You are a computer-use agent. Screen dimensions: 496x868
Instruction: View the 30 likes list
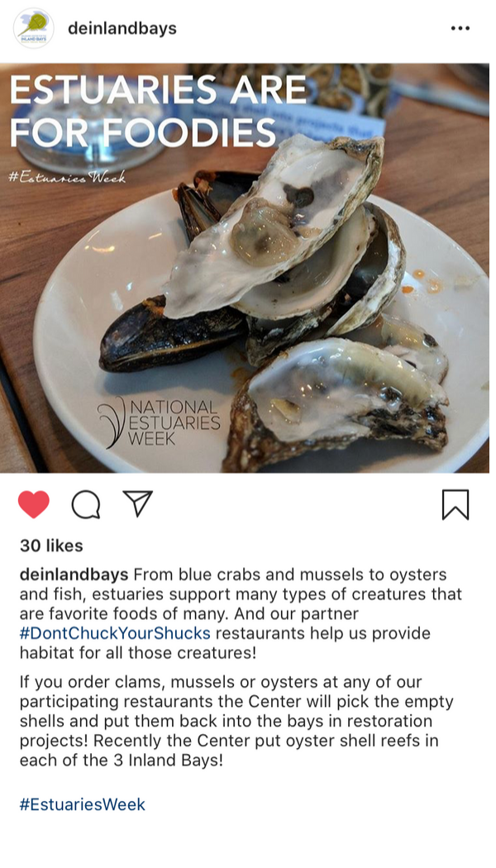pyautogui.click(x=51, y=546)
